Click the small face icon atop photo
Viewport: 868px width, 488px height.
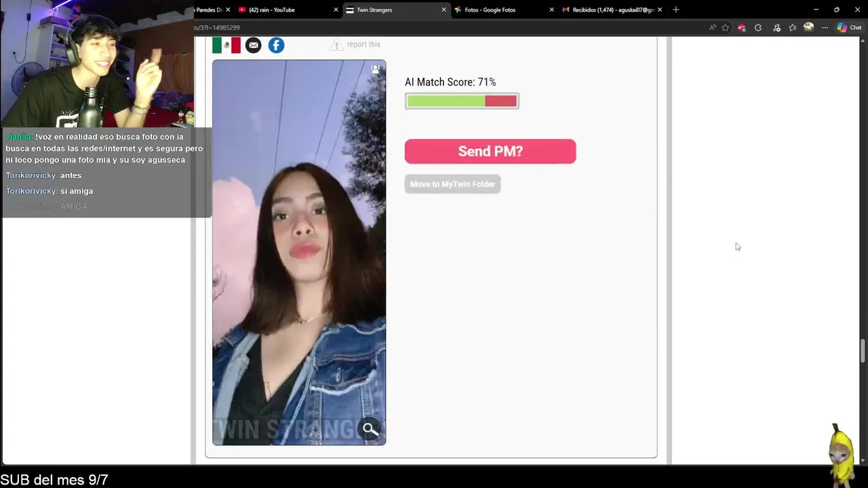tap(375, 68)
